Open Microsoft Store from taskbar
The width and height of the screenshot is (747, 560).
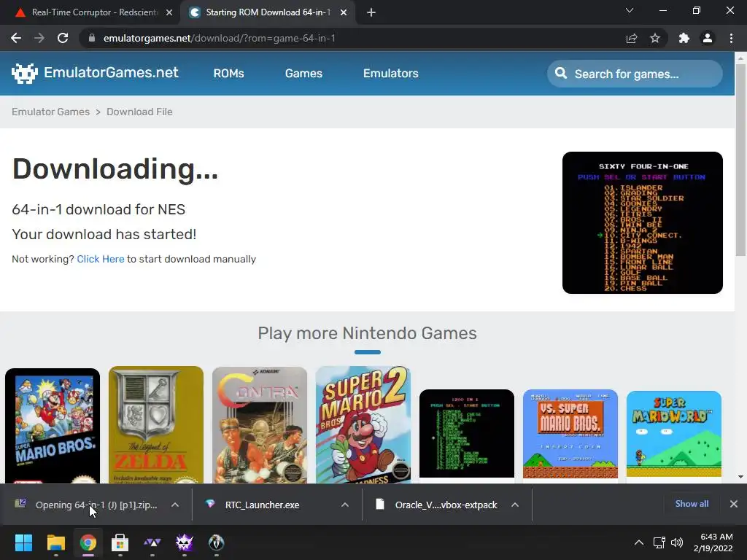[120, 542]
